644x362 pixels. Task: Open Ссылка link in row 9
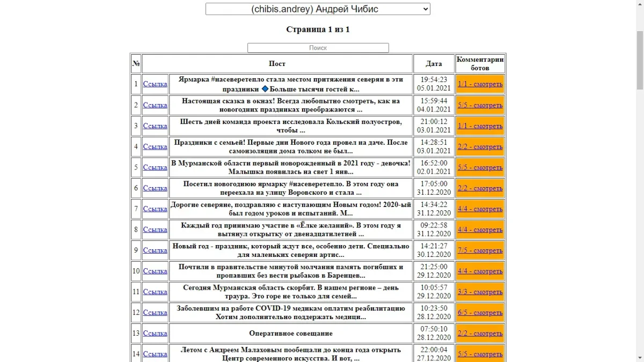[155, 250]
